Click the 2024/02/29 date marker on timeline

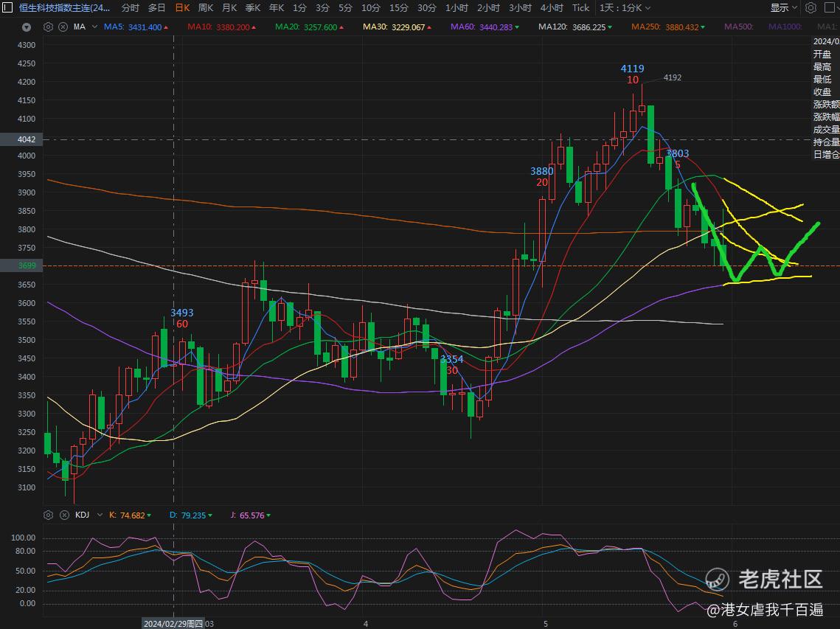173,624
